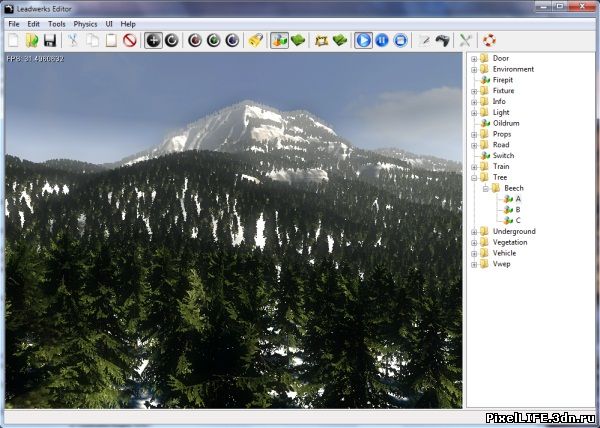Copy selection with the two-pages icon
The width and height of the screenshot is (600, 428).
(x=92, y=40)
